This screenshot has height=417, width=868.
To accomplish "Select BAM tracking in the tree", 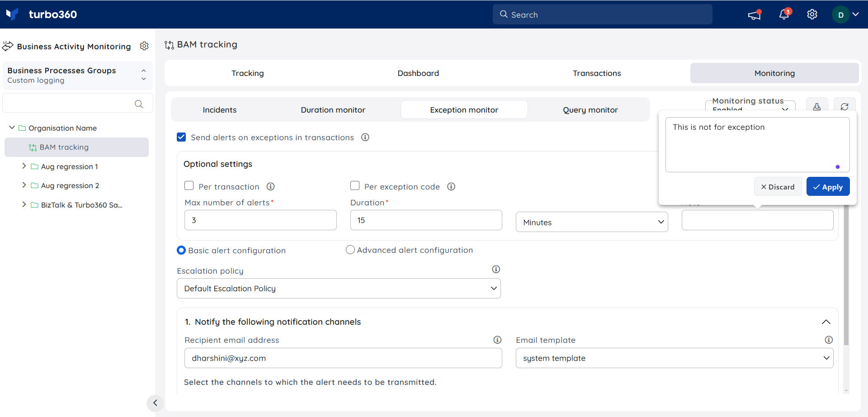I will pos(76,147).
